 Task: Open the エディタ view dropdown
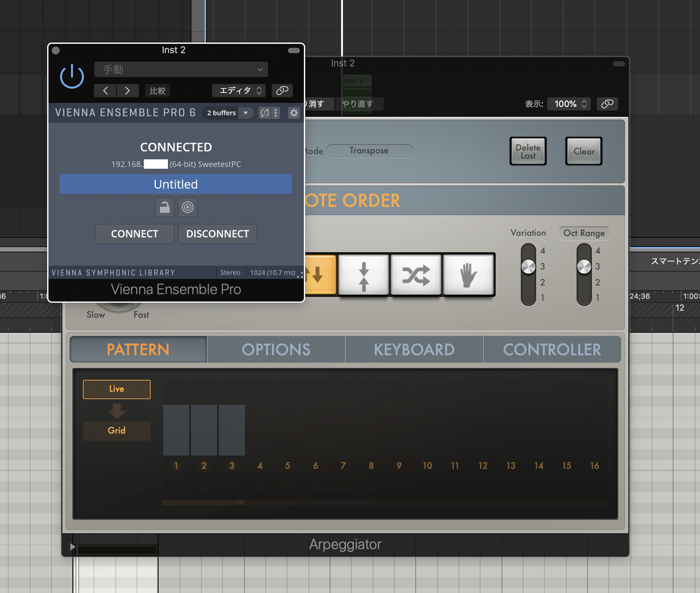tap(239, 90)
